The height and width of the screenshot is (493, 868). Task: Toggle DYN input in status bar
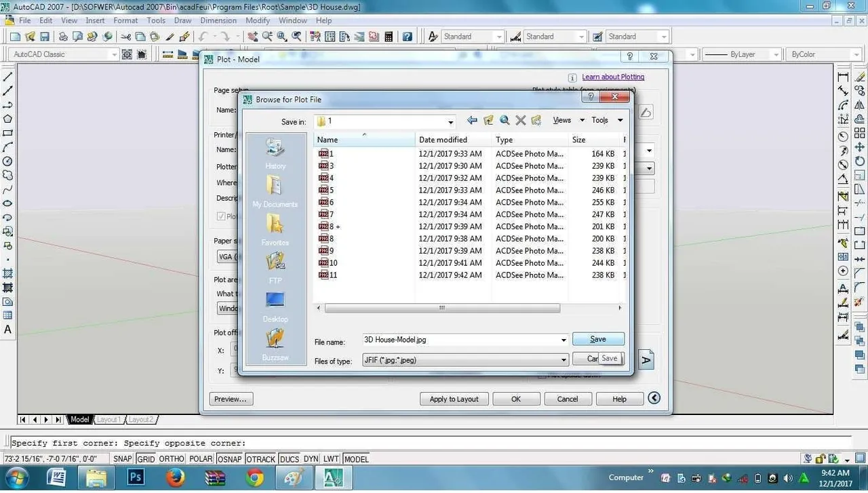tap(311, 459)
